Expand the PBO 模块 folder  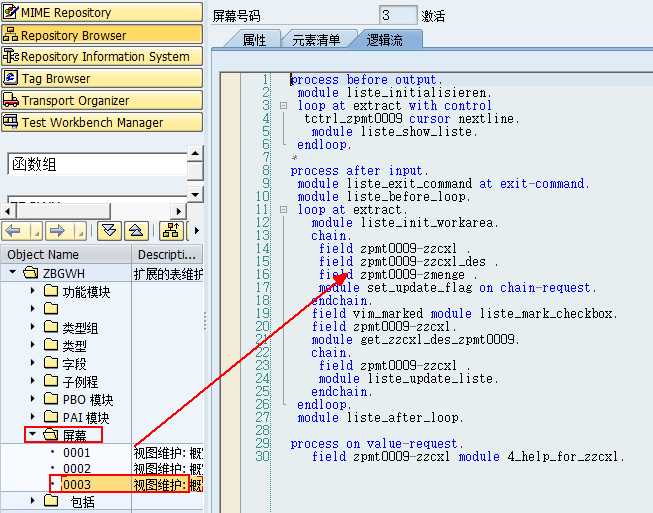[x=33, y=398]
